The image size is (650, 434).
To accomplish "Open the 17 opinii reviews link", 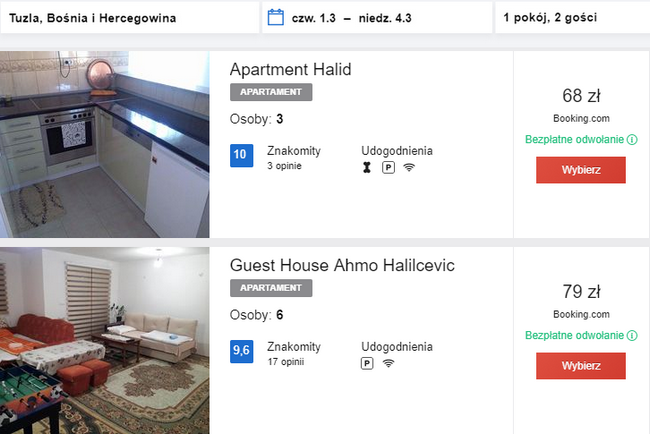I will click(285, 362).
